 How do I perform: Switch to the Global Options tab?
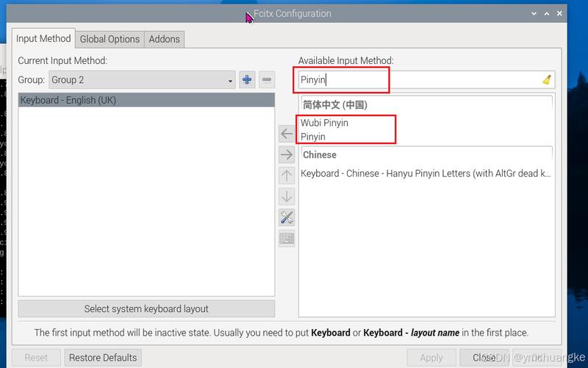(x=110, y=39)
